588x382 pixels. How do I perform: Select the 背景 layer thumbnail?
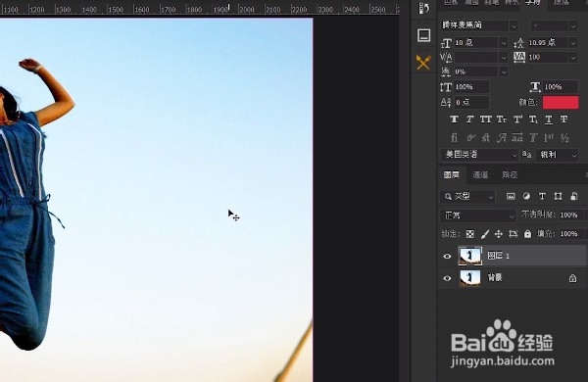pos(469,278)
